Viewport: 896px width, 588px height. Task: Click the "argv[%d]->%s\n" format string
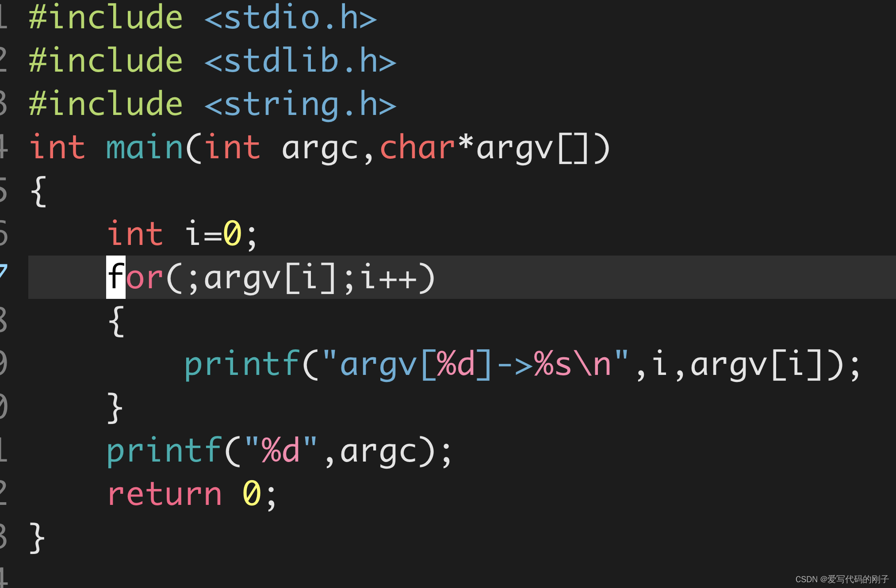point(475,365)
